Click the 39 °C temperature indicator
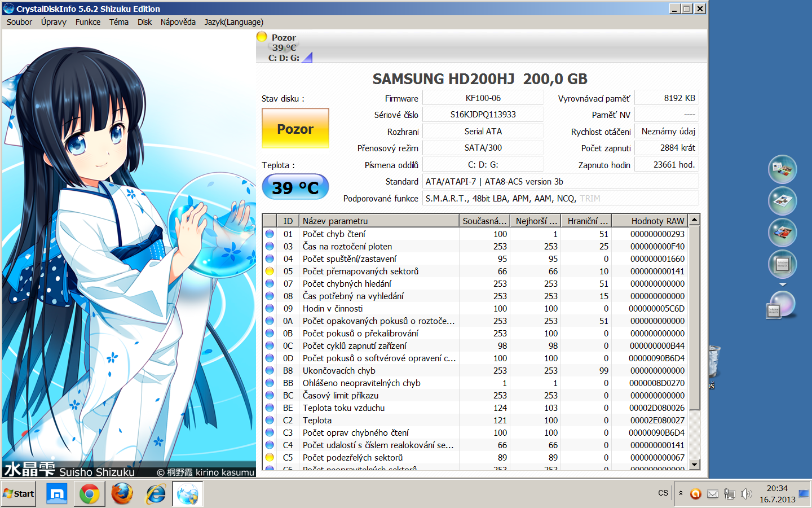The width and height of the screenshot is (812, 508). coord(295,187)
